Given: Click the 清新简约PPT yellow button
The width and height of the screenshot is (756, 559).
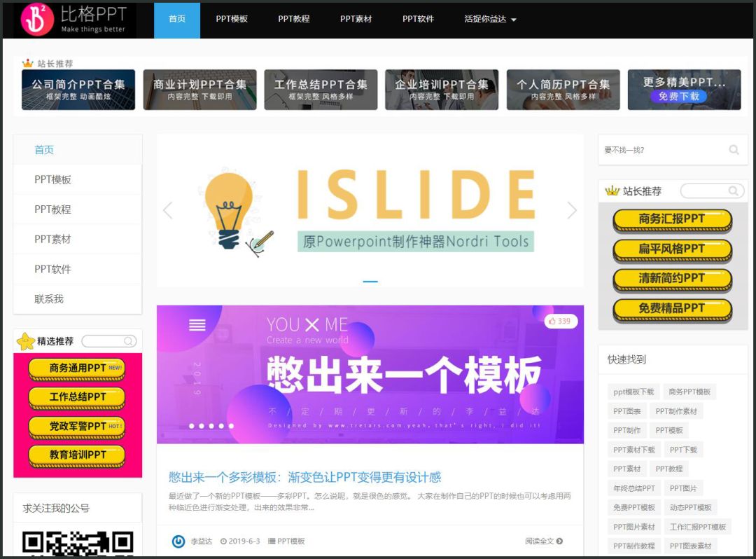Looking at the screenshot, I should click(x=672, y=279).
